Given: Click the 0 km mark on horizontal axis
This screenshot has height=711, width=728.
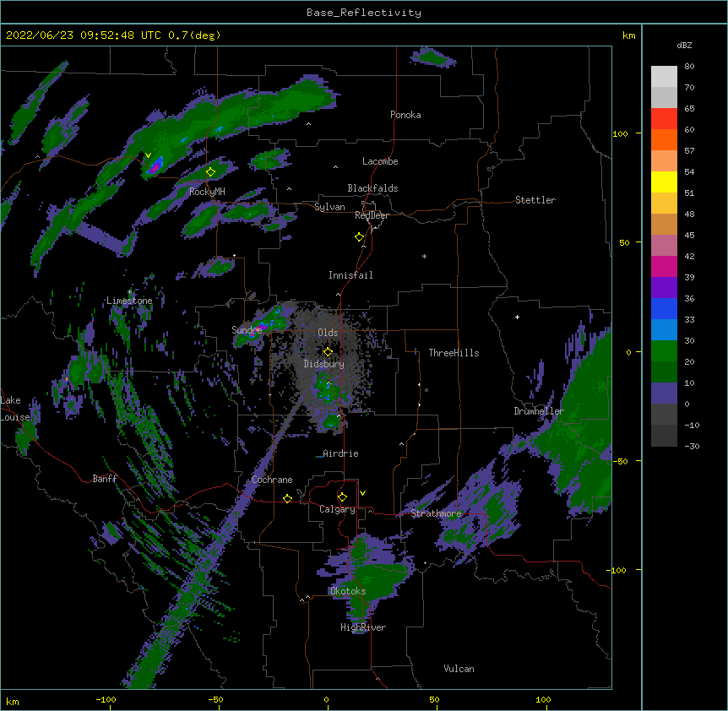Looking at the screenshot, I should pyautogui.click(x=326, y=699).
